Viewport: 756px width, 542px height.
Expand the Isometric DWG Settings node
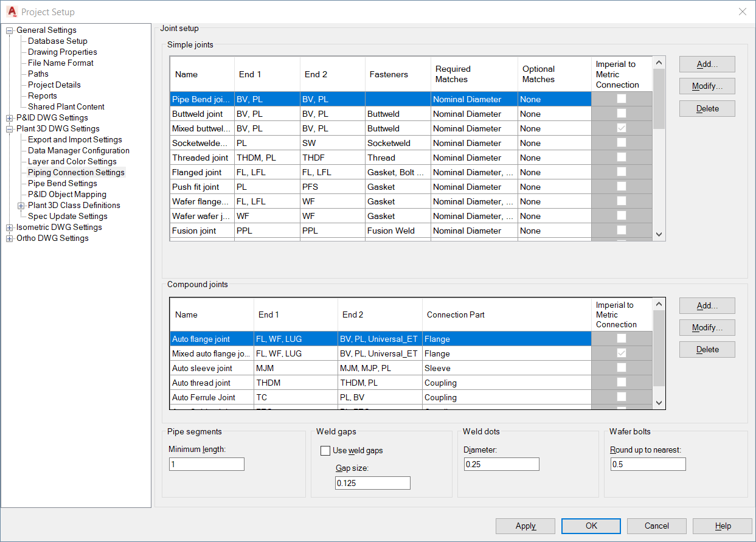[9, 227]
